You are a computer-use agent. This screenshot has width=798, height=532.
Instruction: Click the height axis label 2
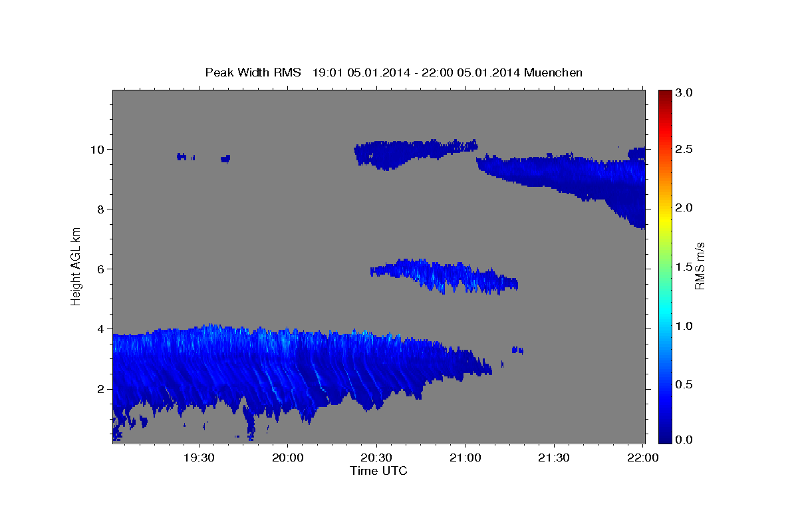[x=102, y=388]
